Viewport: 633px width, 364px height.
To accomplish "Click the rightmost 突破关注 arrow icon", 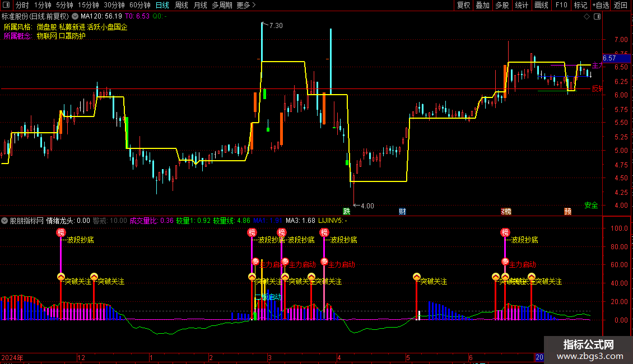I will click(x=531, y=277).
